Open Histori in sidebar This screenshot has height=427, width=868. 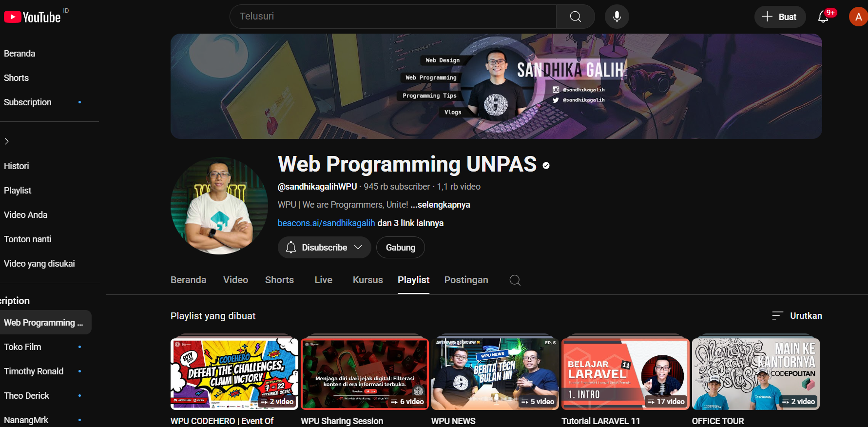[x=17, y=166]
